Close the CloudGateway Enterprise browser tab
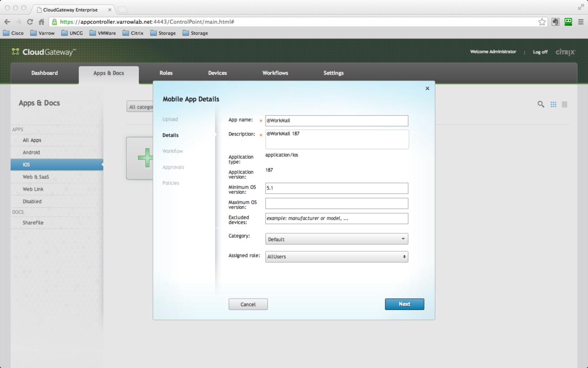Screen dimensions: 588x368 pyautogui.click(x=110, y=10)
